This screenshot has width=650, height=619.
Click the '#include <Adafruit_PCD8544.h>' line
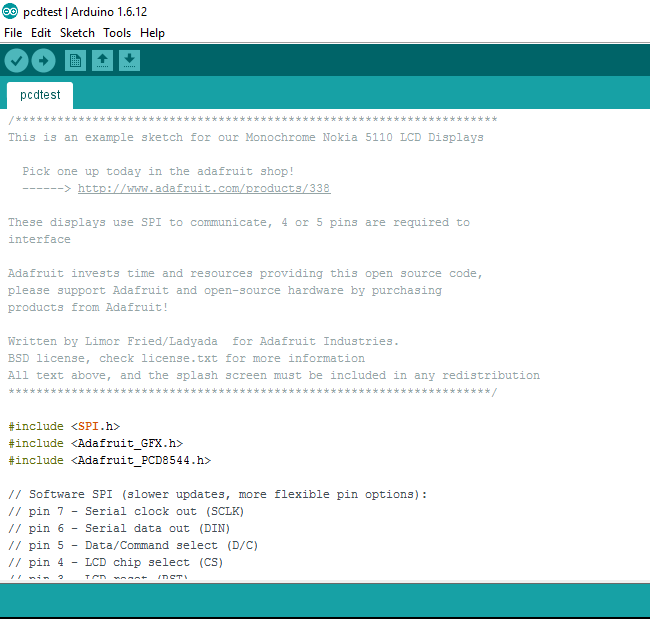click(109, 460)
